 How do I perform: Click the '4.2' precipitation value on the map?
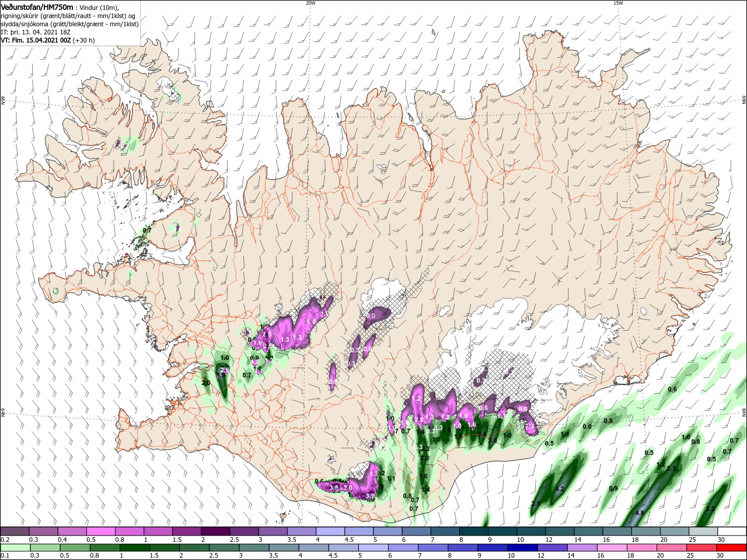(x=560, y=489)
